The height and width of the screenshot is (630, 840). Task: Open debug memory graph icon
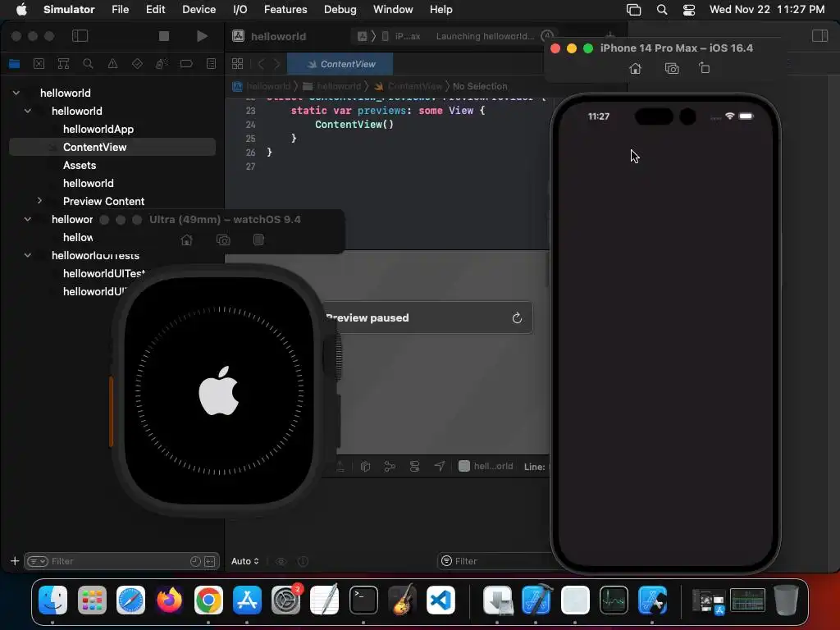coord(390,467)
